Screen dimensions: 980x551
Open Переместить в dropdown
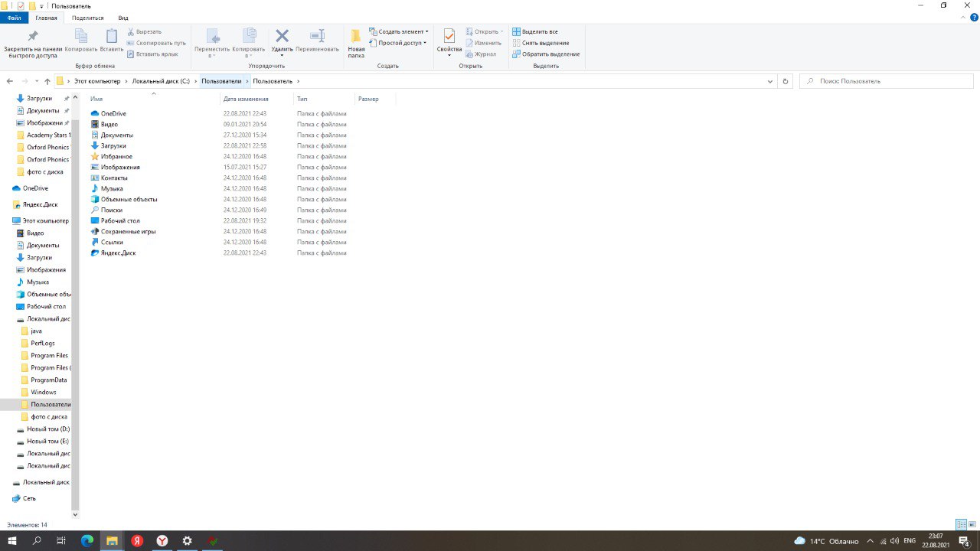(212, 44)
